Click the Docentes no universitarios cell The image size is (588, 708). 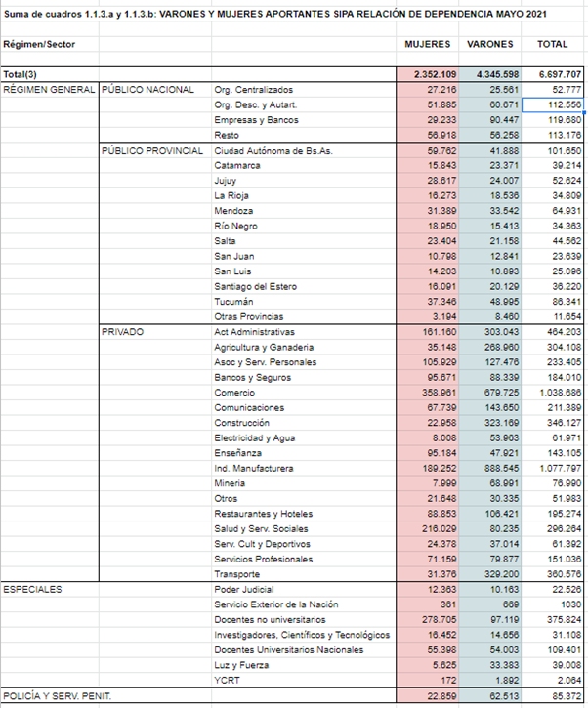pos(269,620)
